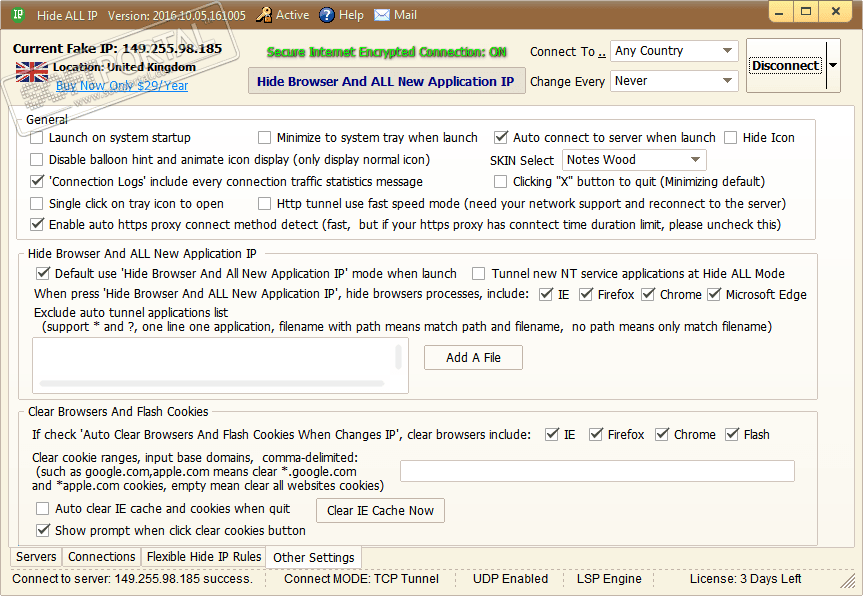863x596 pixels.
Task: Click Secure Internet Encrypted Connection: ON status
Action: 386,52
